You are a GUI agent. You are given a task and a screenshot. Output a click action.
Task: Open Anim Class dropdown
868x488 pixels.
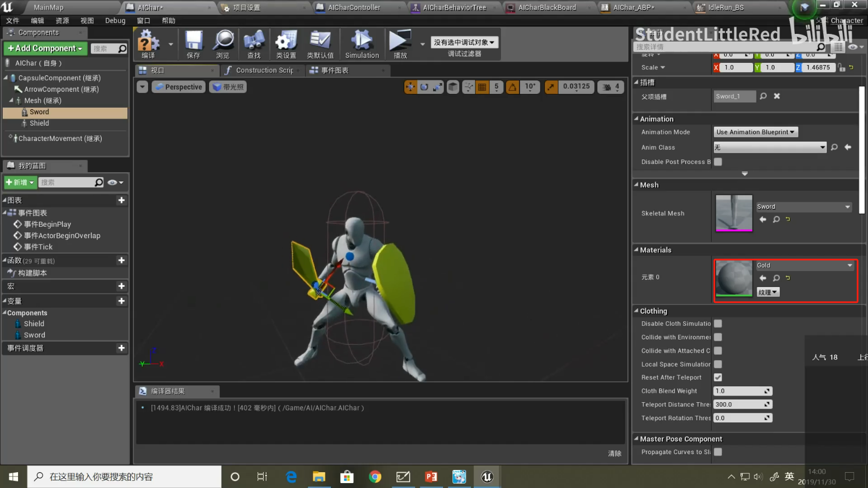pyautogui.click(x=770, y=148)
